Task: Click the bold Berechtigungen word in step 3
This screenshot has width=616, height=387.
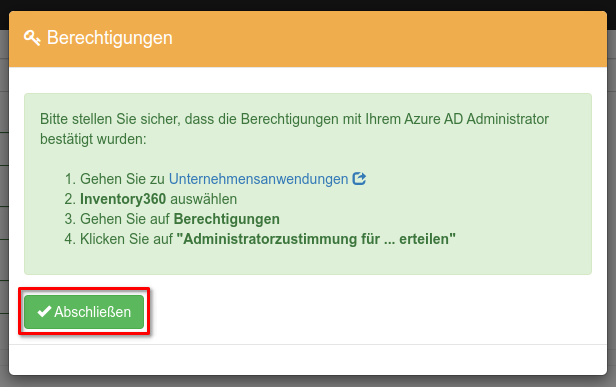Action: tap(227, 219)
